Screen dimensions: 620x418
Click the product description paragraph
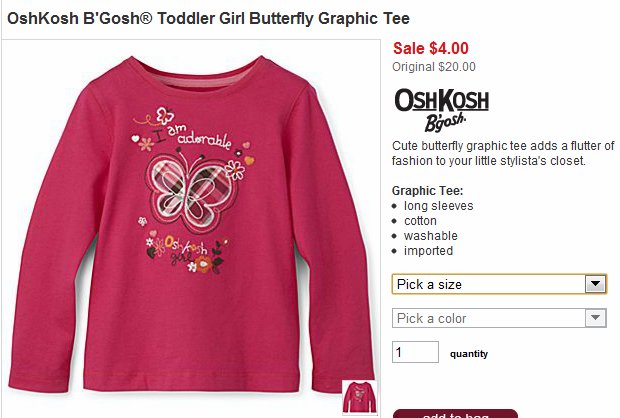(x=503, y=153)
